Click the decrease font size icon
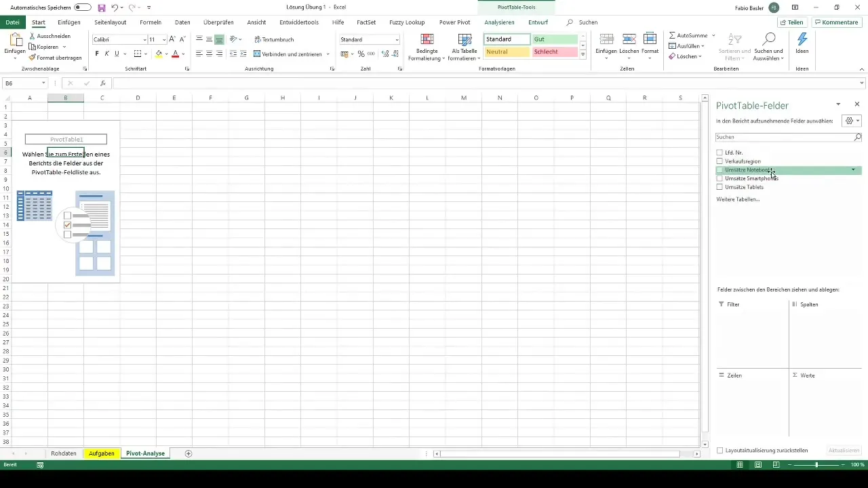The image size is (868, 488). point(182,39)
